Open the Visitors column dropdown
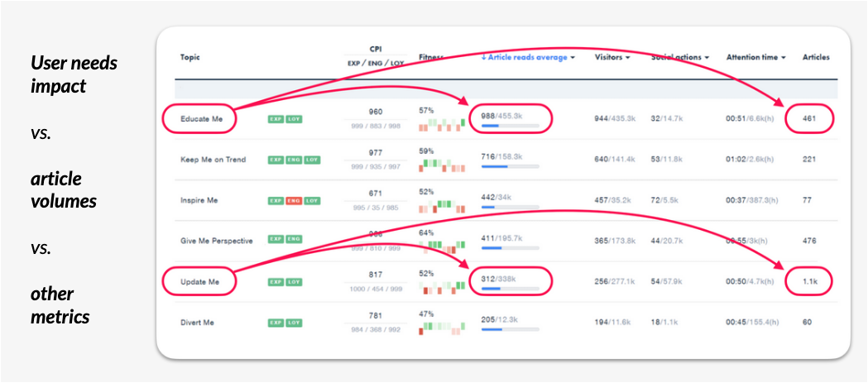 612,57
